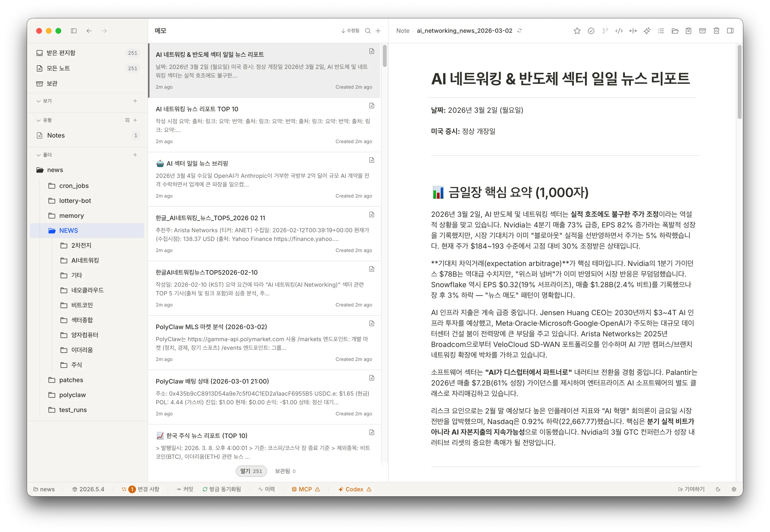Delete the note with the trash icon
Screen dimensions: 770x532
tap(716, 31)
